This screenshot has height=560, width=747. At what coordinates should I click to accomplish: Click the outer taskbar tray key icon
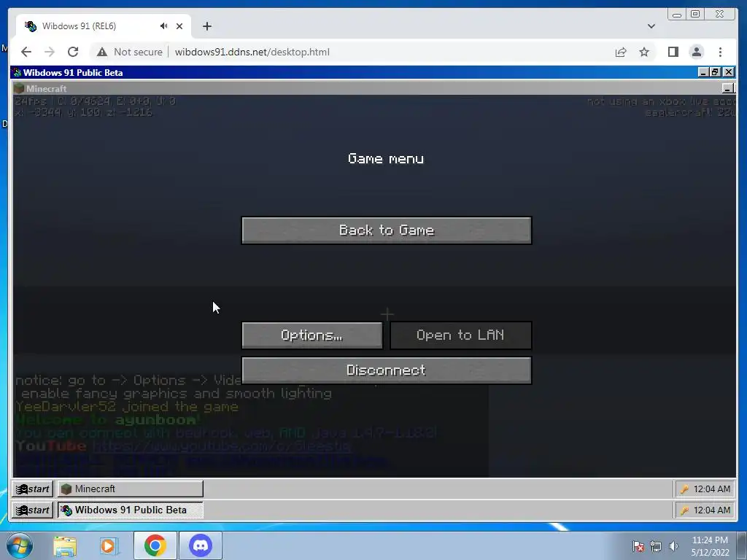pyautogui.click(x=684, y=510)
